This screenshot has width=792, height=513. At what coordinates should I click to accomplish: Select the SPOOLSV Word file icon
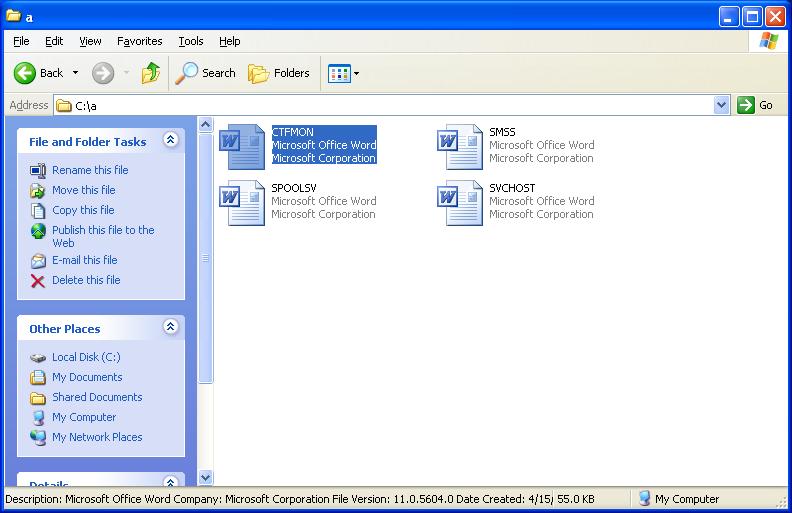[x=242, y=203]
